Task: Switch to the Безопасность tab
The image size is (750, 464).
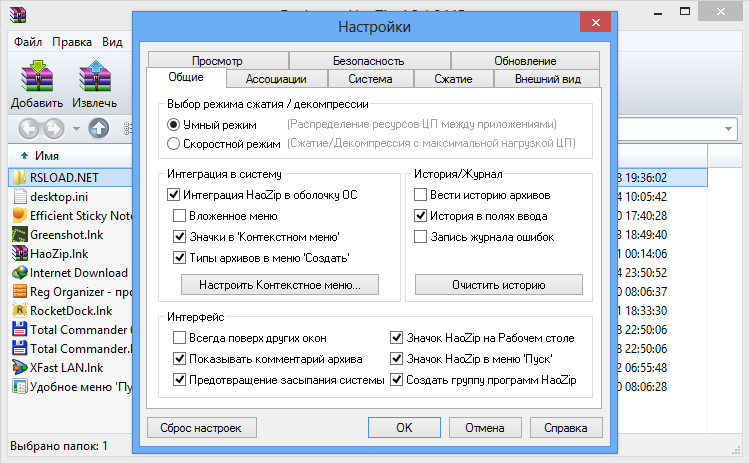Action: [x=369, y=61]
